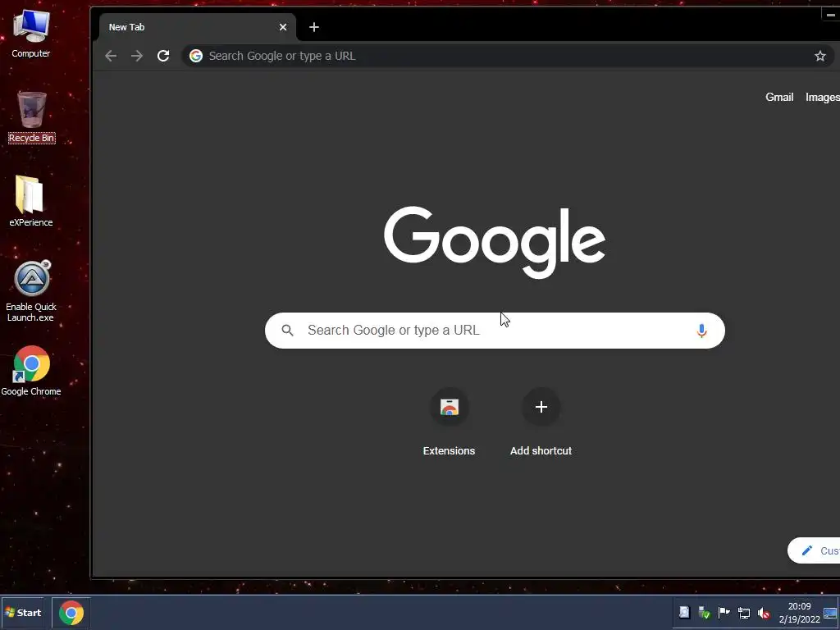
Task: Click the green shield tray icon
Action: point(704,613)
